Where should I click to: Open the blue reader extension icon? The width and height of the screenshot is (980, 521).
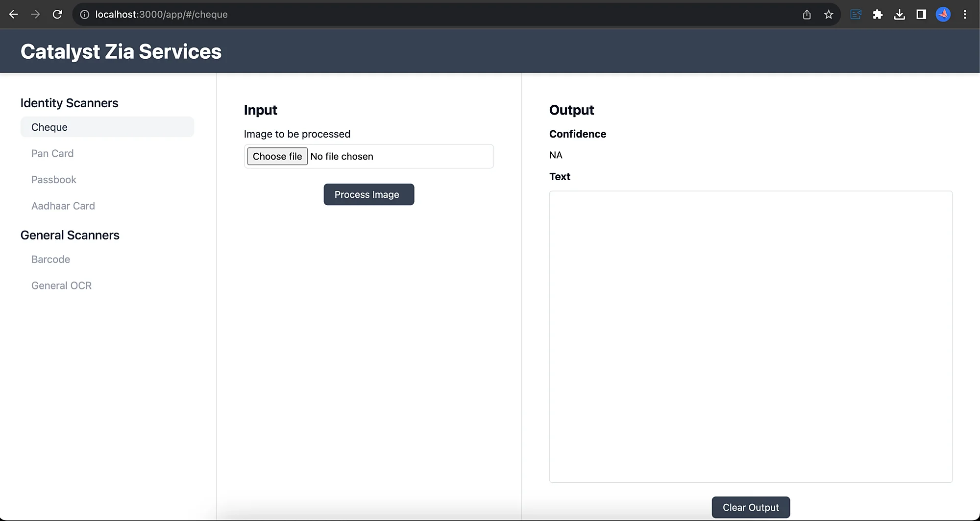tap(856, 15)
